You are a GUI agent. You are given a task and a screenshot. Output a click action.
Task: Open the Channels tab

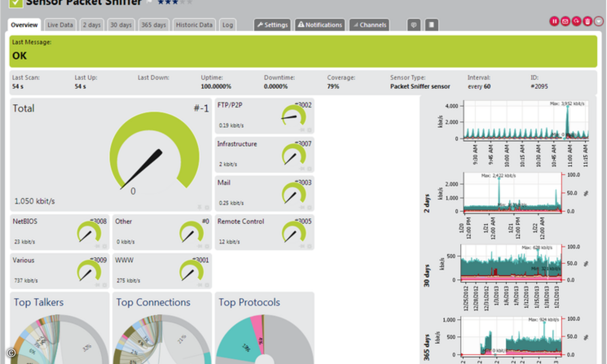[x=369, y=25]
